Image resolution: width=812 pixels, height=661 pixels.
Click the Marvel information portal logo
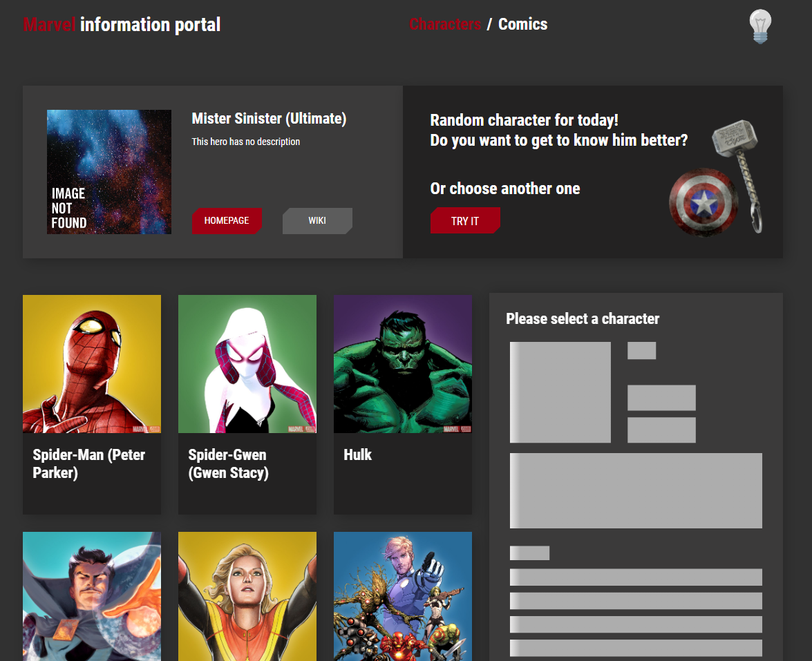(122, 24)
